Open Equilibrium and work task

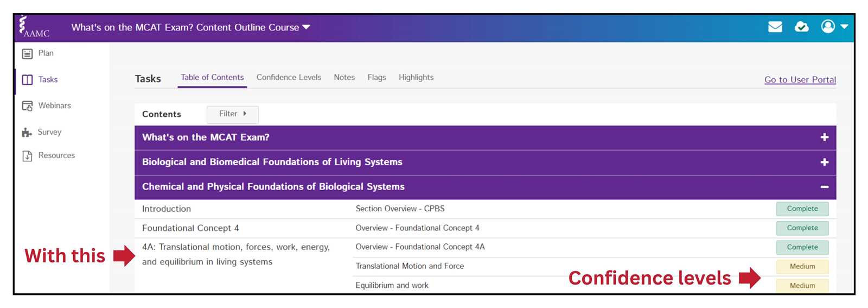pos(392,285)
